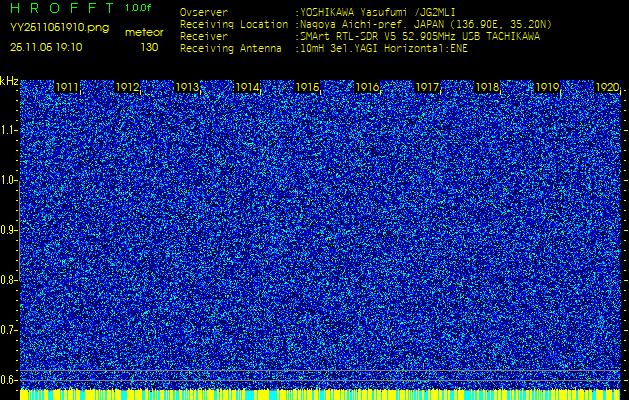Click the 1915 time marker

[x=307, y=87]
